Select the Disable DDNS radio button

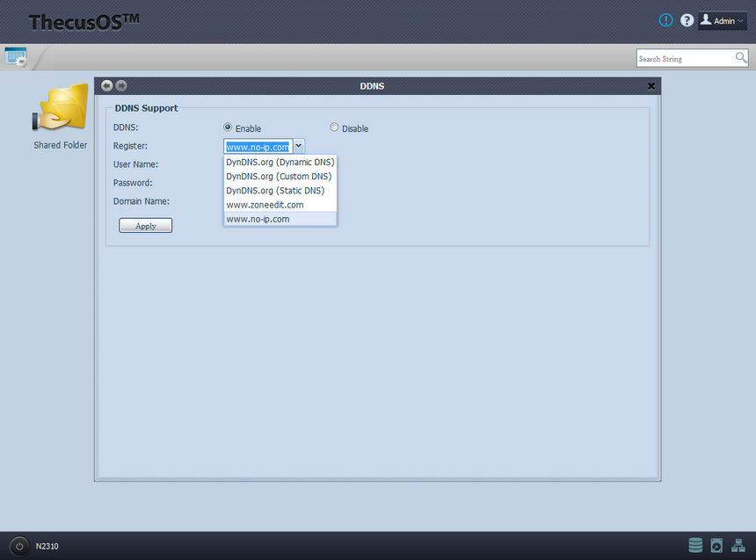pyautogui.click(x=334, y=127)
